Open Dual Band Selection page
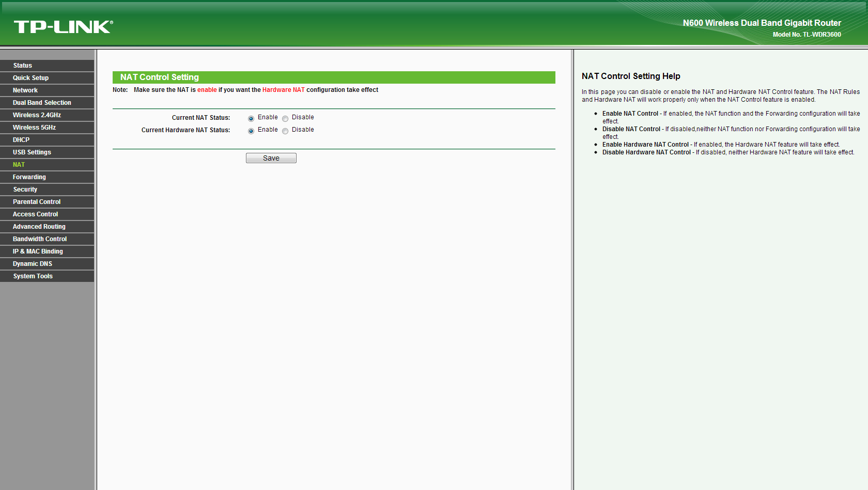This screenshot has height=490, width=868. (47, 103)
